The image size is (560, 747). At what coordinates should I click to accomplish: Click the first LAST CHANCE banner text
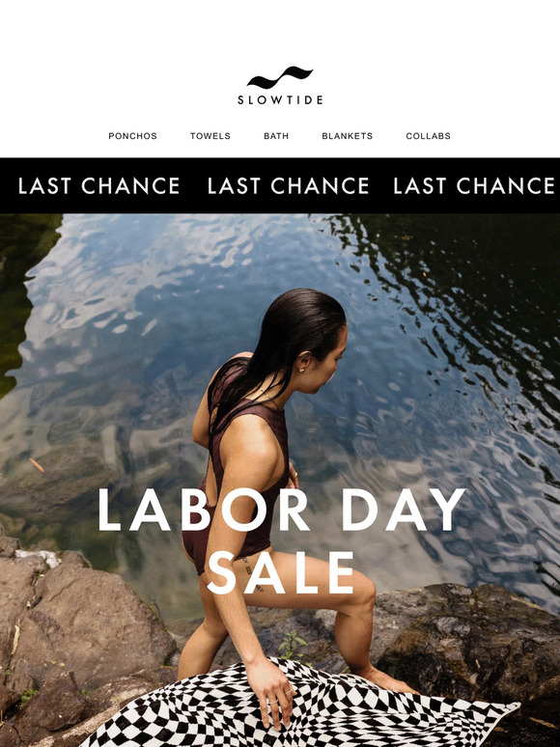pyautogui.click(x=98, y=186)
